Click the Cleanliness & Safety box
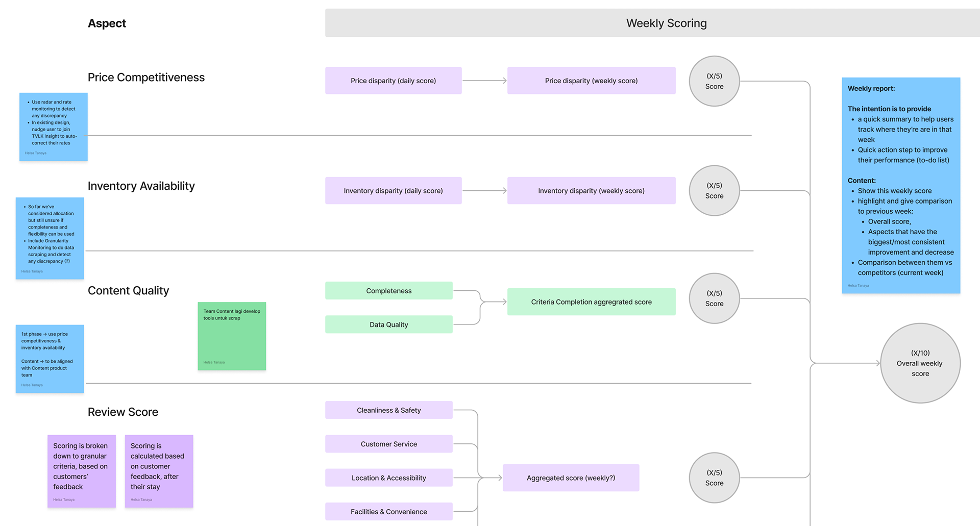980x526 pixels. click(x=388, y=410)
